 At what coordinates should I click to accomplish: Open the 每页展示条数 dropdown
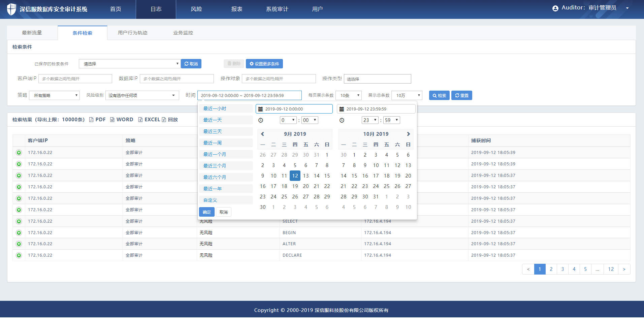click(348, 96)
